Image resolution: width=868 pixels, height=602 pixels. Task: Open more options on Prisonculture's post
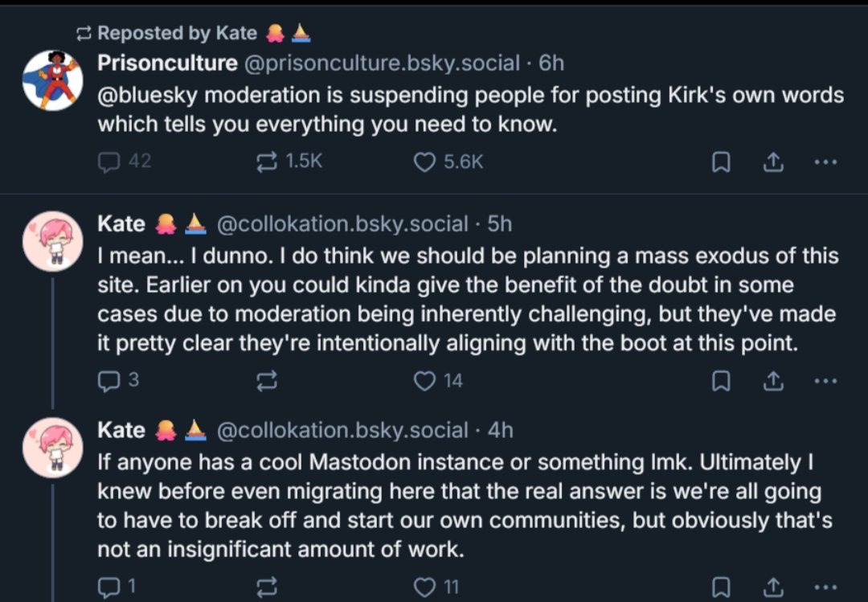click(x=825, y=162)
